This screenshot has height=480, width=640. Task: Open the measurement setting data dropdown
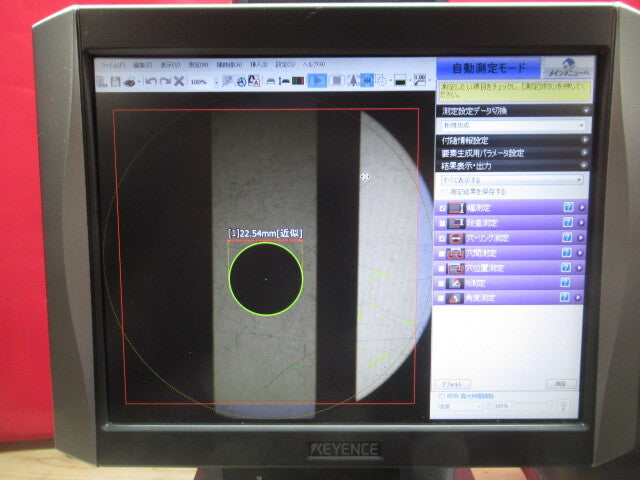click(x=513, y=125)
